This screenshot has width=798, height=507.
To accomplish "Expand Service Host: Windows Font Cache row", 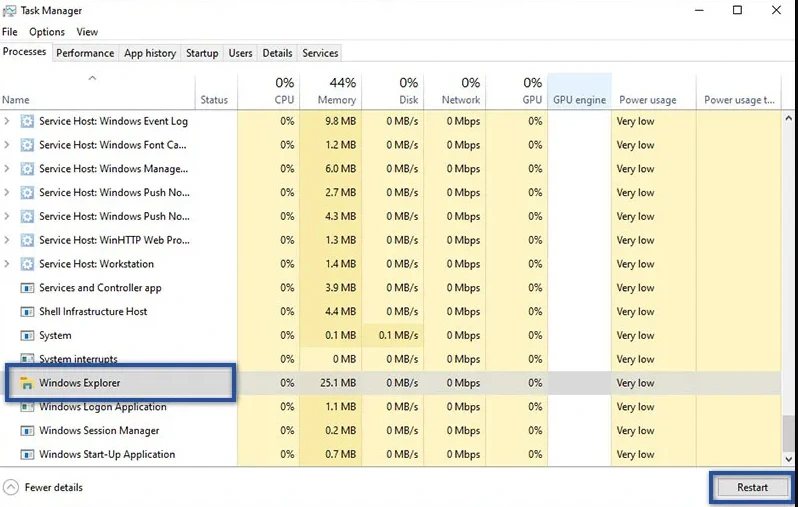I will pos(7,145).
